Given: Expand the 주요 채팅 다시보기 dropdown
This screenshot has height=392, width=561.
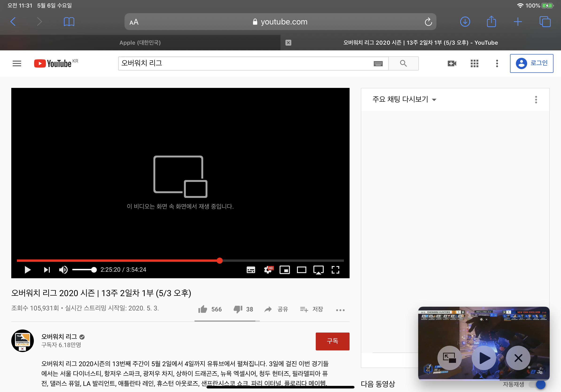Looking at the screenshot, I should [404, 99].
